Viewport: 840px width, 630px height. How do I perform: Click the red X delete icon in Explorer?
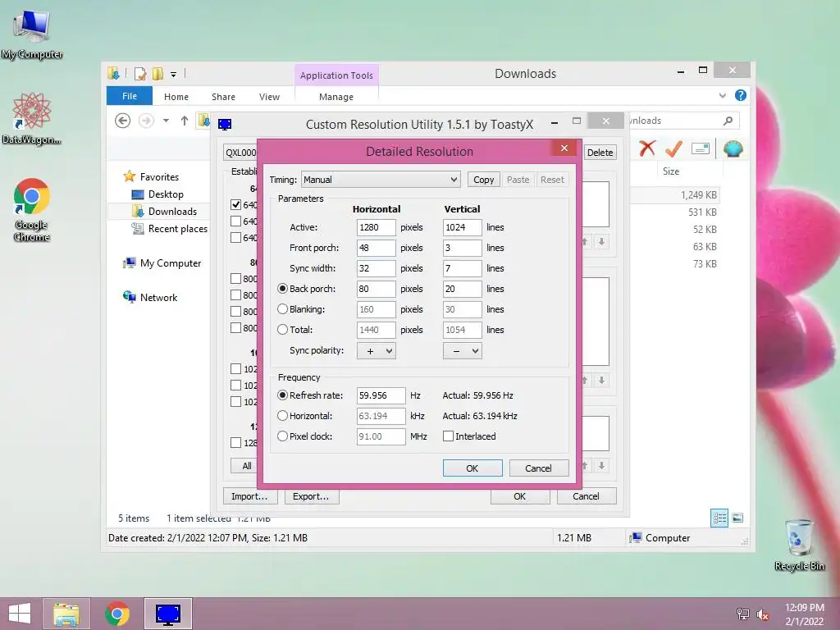[x=647, y=148]
